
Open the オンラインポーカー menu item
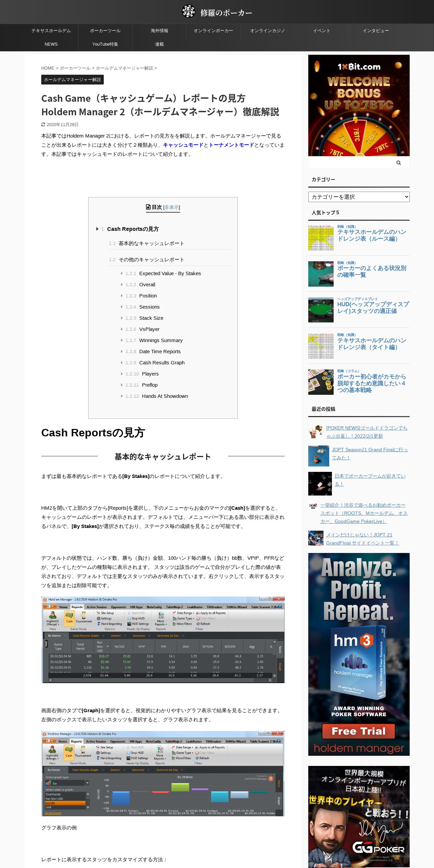[x=213, y=31]
